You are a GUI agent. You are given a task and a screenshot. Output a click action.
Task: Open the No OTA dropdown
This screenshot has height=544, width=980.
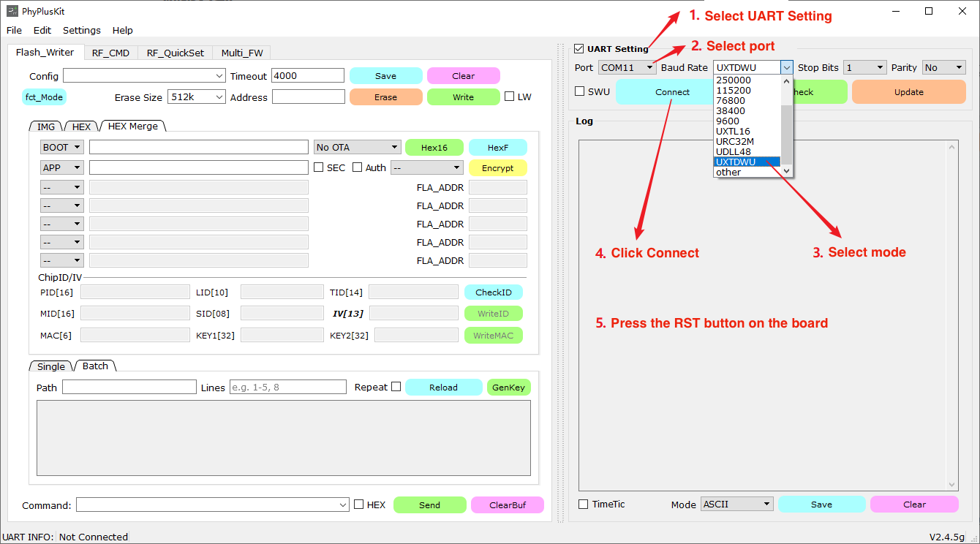(357, 147)
